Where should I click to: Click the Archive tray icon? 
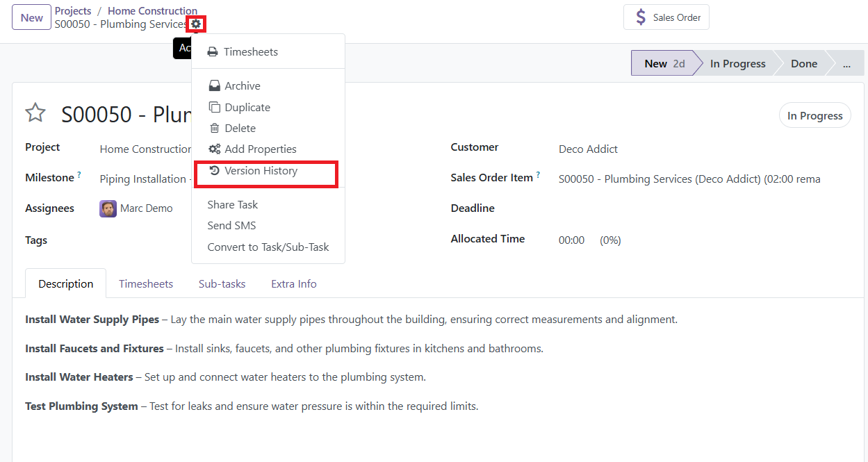(215, 86)
